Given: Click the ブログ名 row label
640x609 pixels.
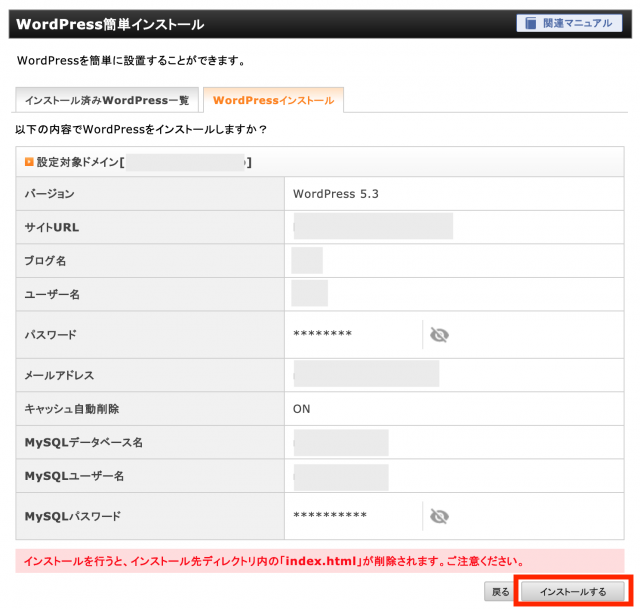Looking at the screenshot, I should coord(45,261).
